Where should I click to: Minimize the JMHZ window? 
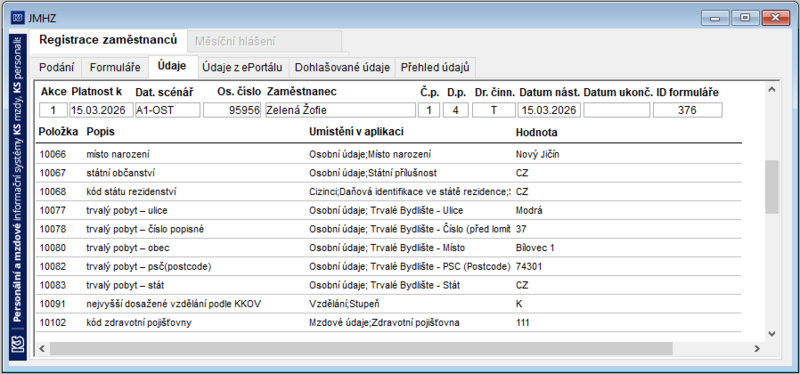coord(715,18)
